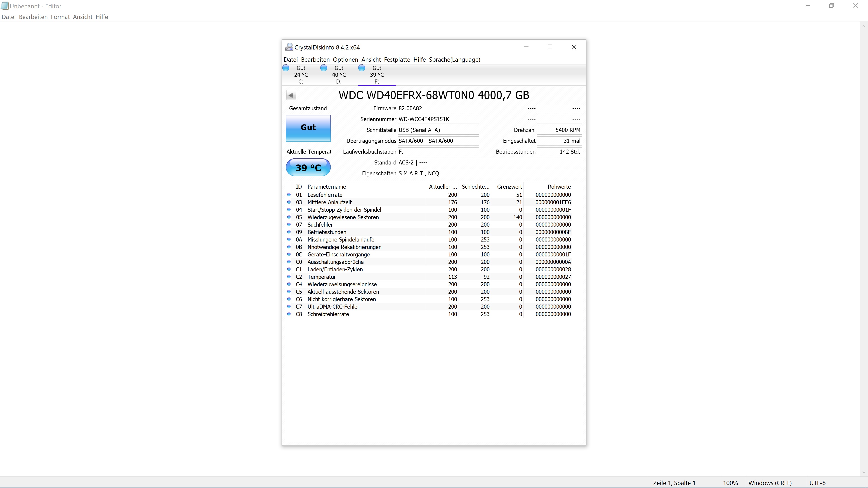Click Windows (CRLF) in Editor status bar
Image resolution: width=868 pixels, height=488 pixels.
pyautogui.click(x=770, y=483)
